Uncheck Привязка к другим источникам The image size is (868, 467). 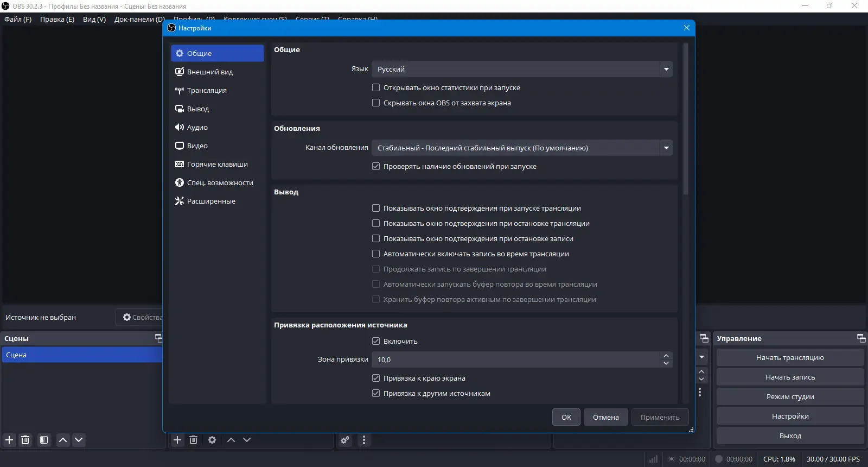point(376,393)
